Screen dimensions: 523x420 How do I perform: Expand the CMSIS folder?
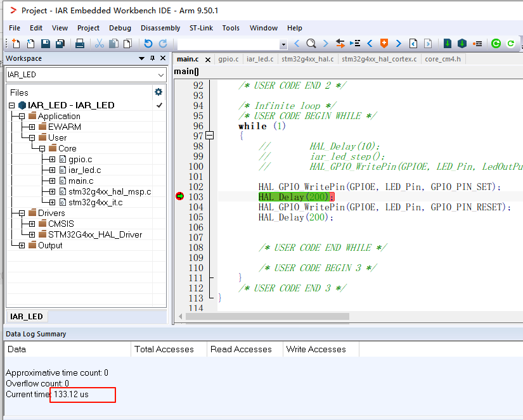32,224
